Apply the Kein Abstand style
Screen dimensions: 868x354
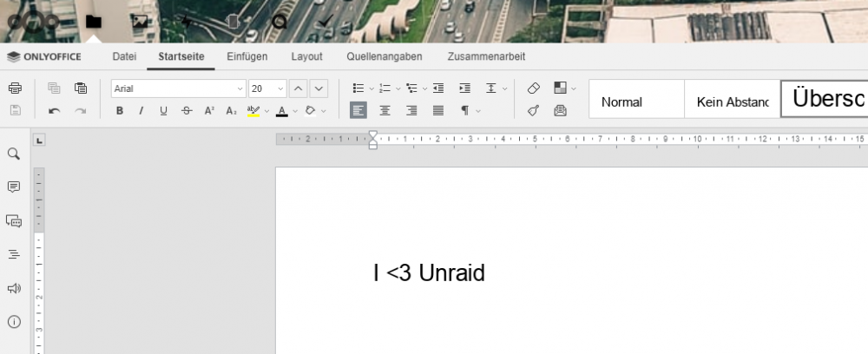733,99
